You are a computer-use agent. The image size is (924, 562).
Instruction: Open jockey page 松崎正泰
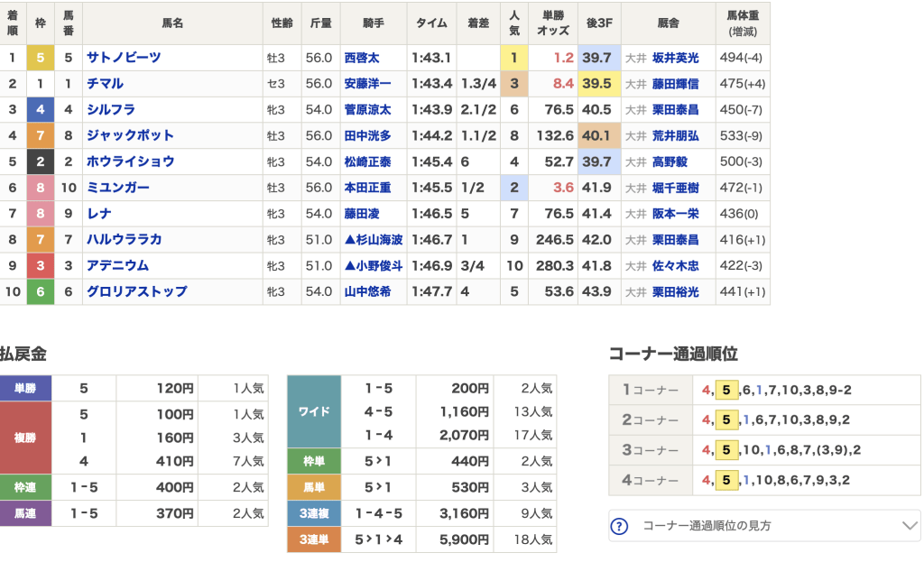[x=368, y=161]
